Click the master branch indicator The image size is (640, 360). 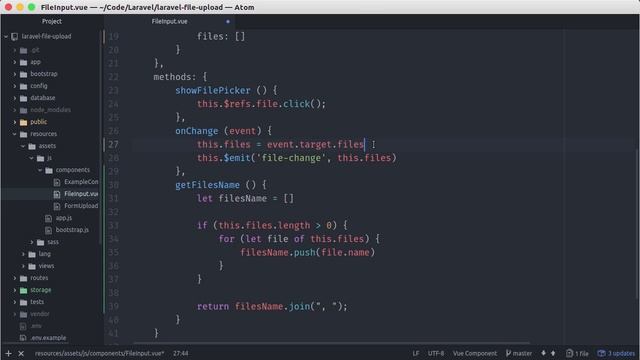pyautogui.click(x=519, y=353)
